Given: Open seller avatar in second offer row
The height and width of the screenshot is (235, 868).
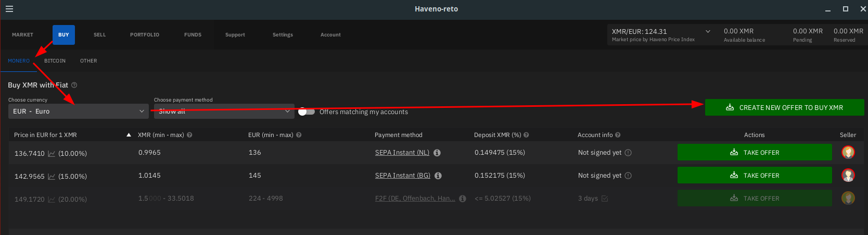Looking at the screenshot, I should pyautogui.click(x=848, y=175).
